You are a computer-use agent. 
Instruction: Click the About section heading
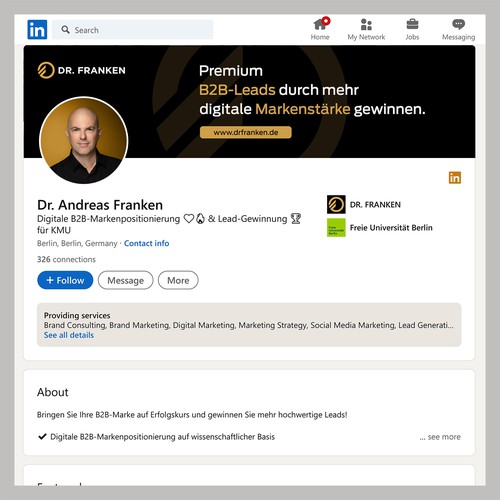pyautogui.click(x=53, y=392)
